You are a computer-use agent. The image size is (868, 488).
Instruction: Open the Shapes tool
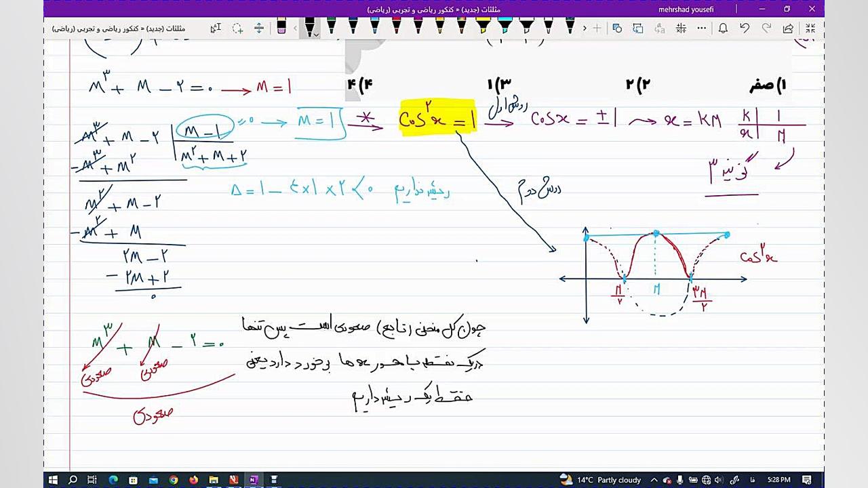coord(616,28)
